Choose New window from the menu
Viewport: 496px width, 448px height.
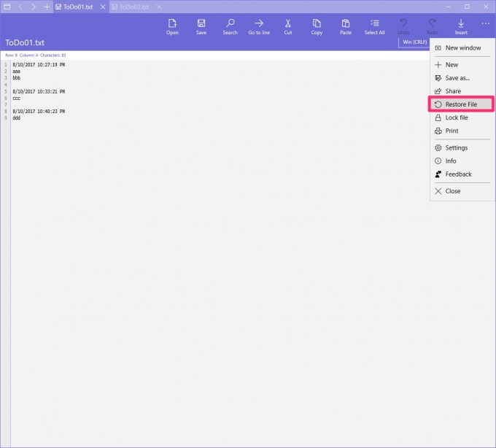tap(462, 47)
